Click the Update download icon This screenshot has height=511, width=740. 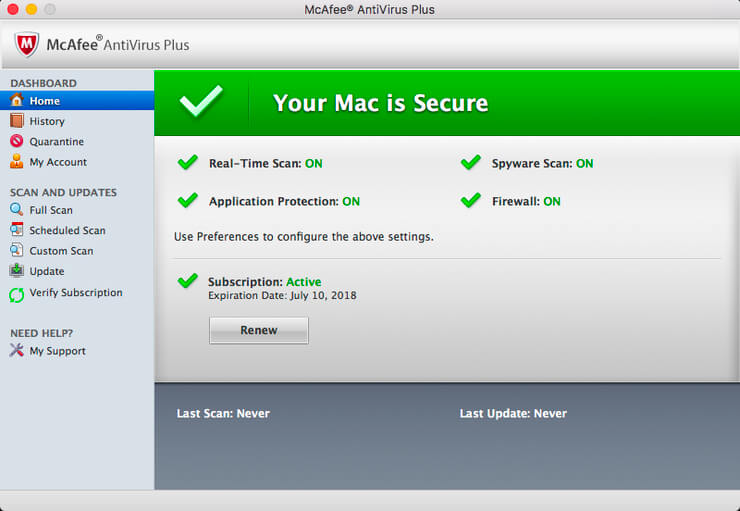[x=16, y=271]
